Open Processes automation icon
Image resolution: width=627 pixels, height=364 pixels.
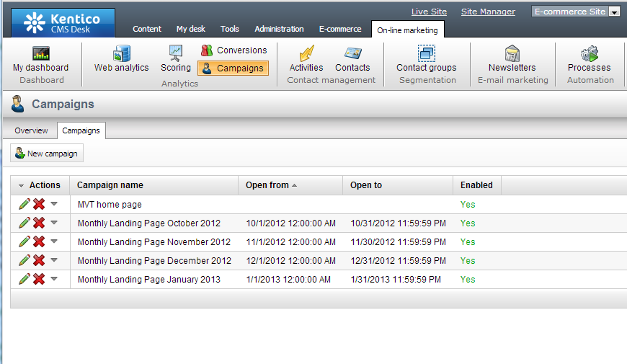pos(589,53)
